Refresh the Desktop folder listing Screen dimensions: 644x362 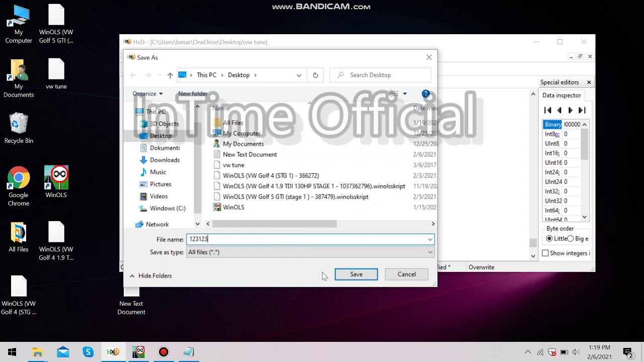click(315, 75)
